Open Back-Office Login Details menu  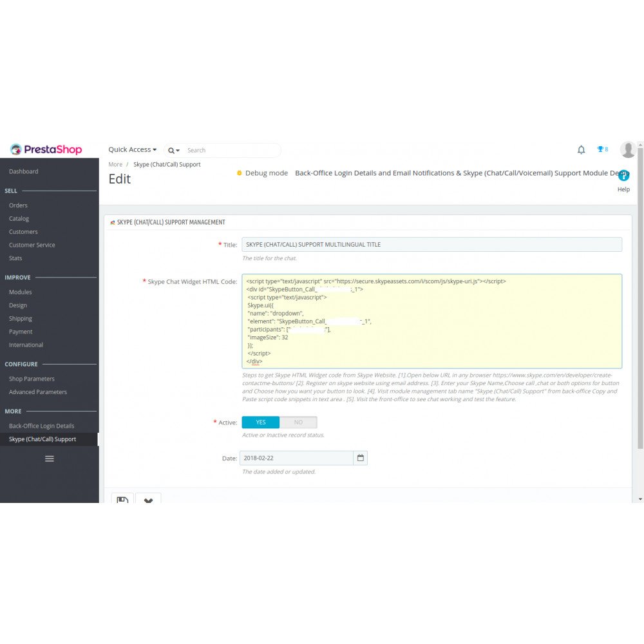pos(41,426)
